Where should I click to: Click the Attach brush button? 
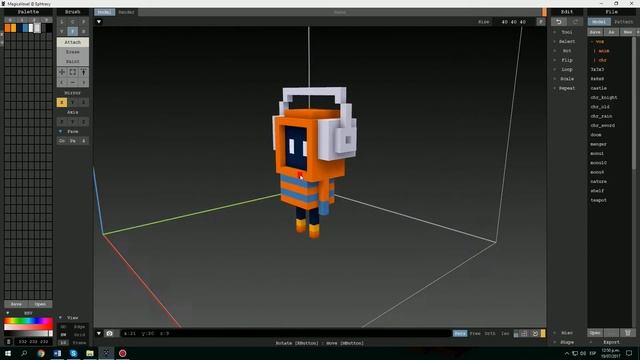(x=73, y=42)
